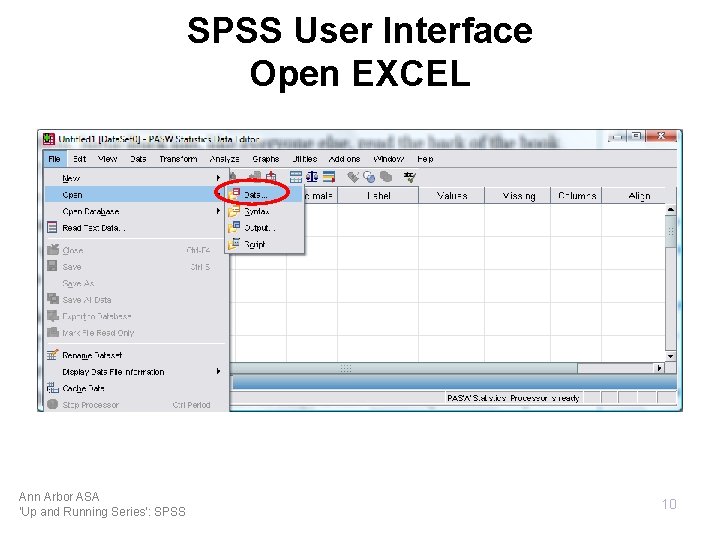Open the Add-ons menu

pyautogui.click(x=344, y=159)
